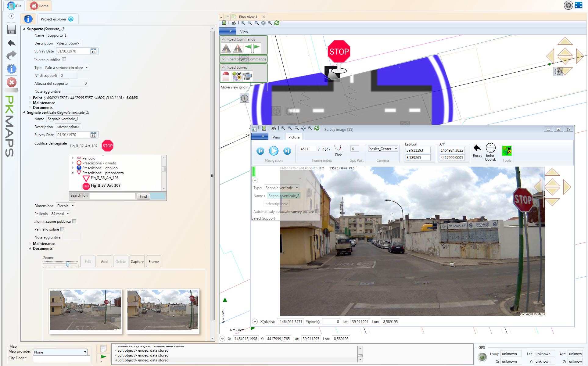
Task: Open the camera survey tool in Road Survey
Action: (248, 76)
